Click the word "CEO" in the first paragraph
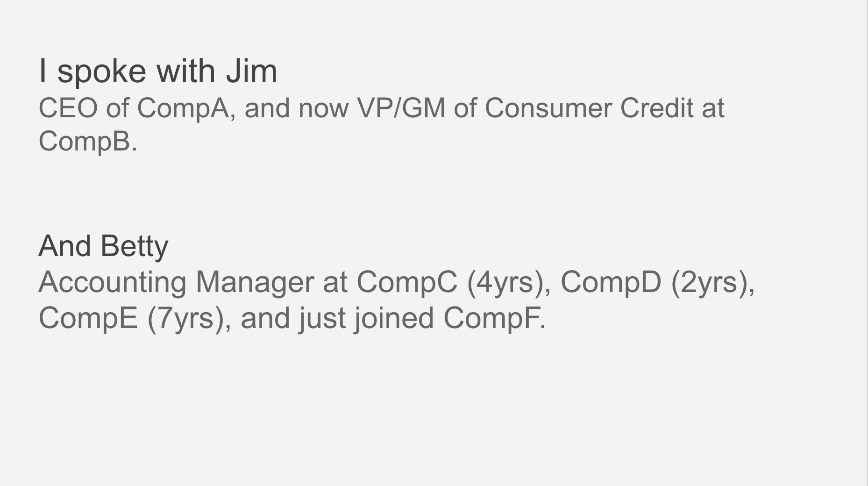 [x=68, y=108]
